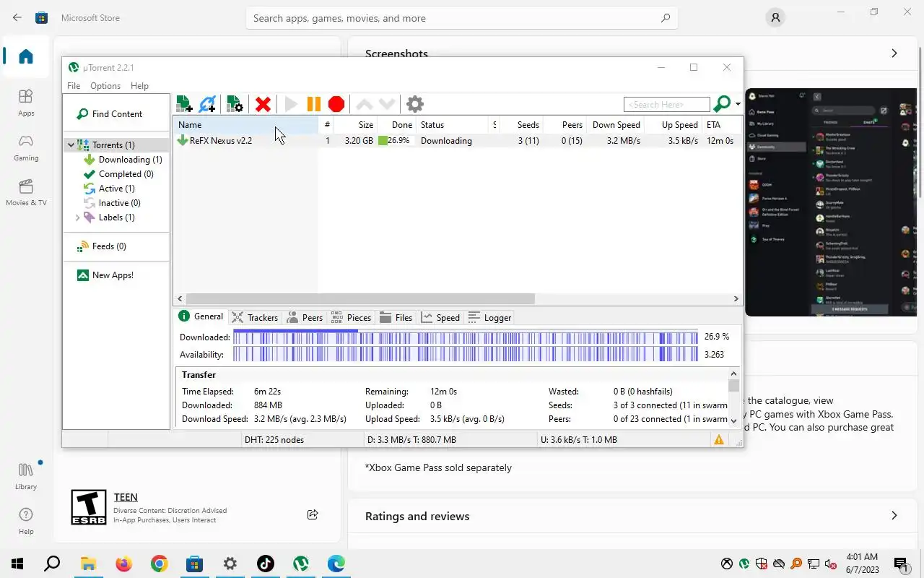Click the 26.9% progress bar cell

pos(396,141)
